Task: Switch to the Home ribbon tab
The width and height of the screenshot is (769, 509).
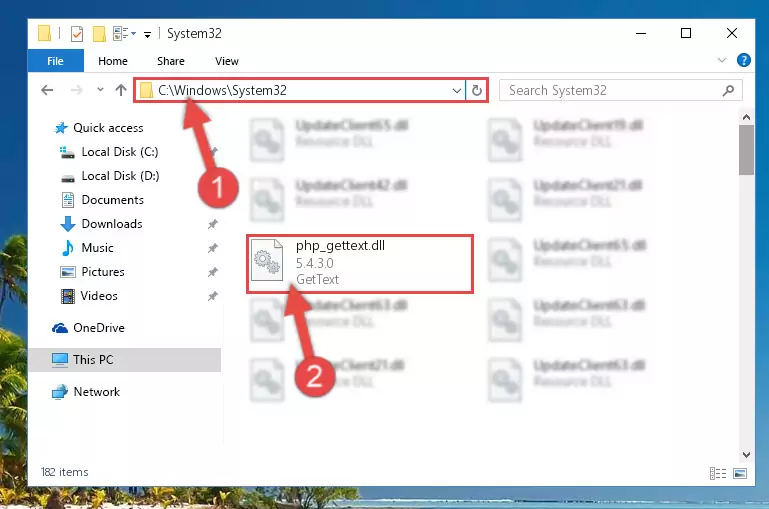Action: click(x=113, y=61)
